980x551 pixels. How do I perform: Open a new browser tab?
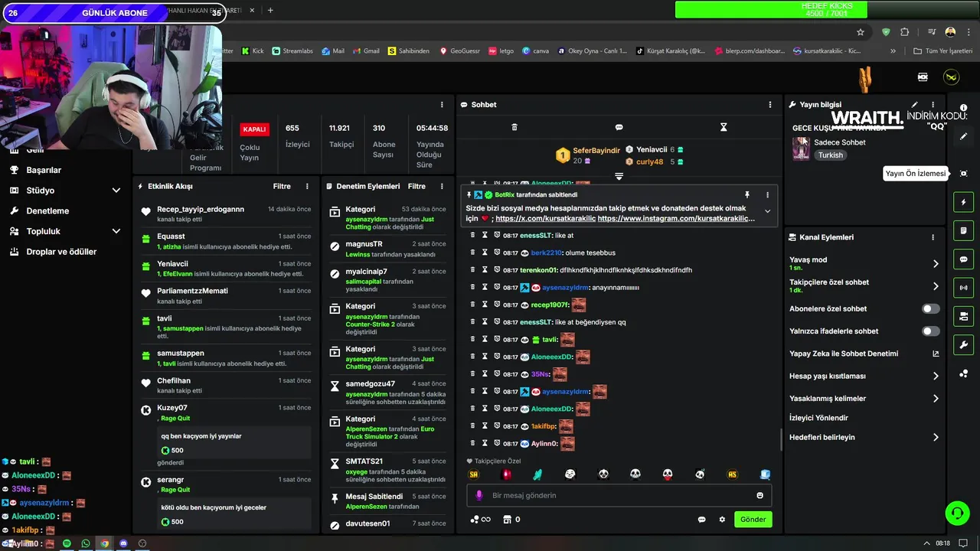click(270, 11)
